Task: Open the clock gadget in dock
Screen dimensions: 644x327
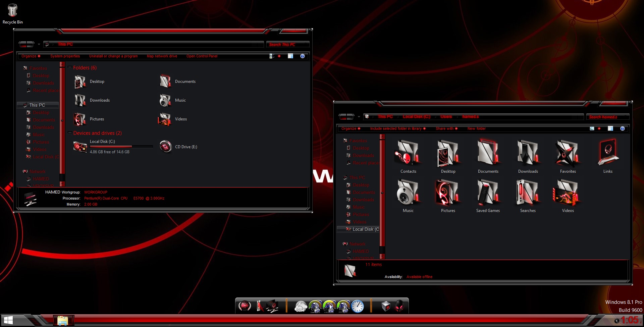Action: click(357, 306)
